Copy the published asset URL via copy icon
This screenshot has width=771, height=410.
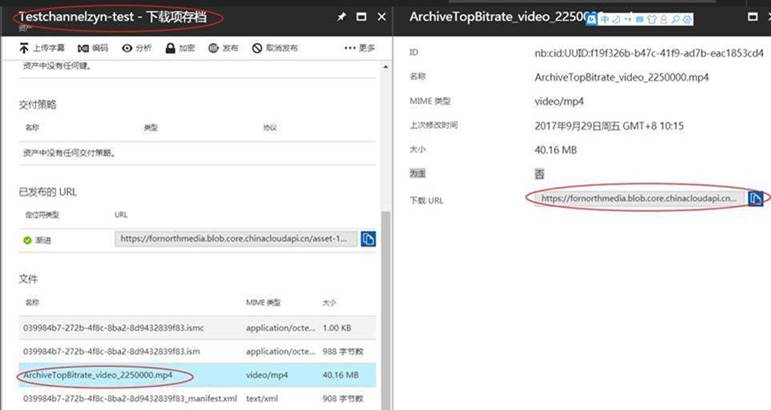pyautogui.click(x=368, y=238)
